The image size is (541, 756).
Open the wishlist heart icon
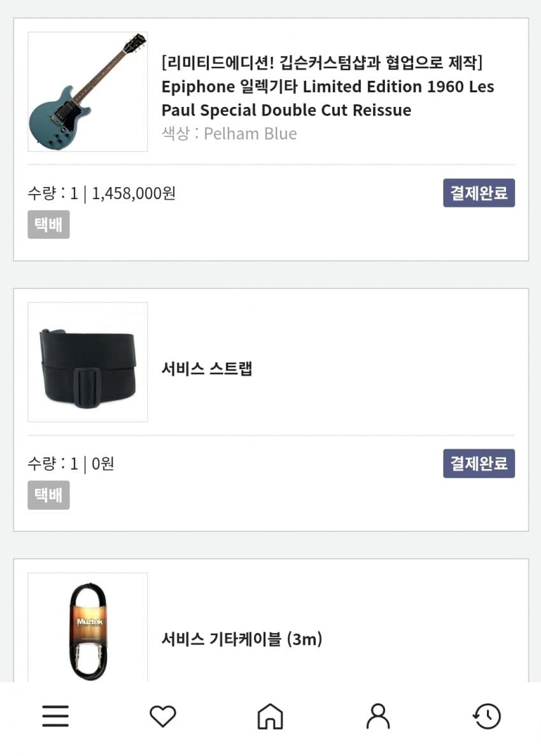[163, 717]
